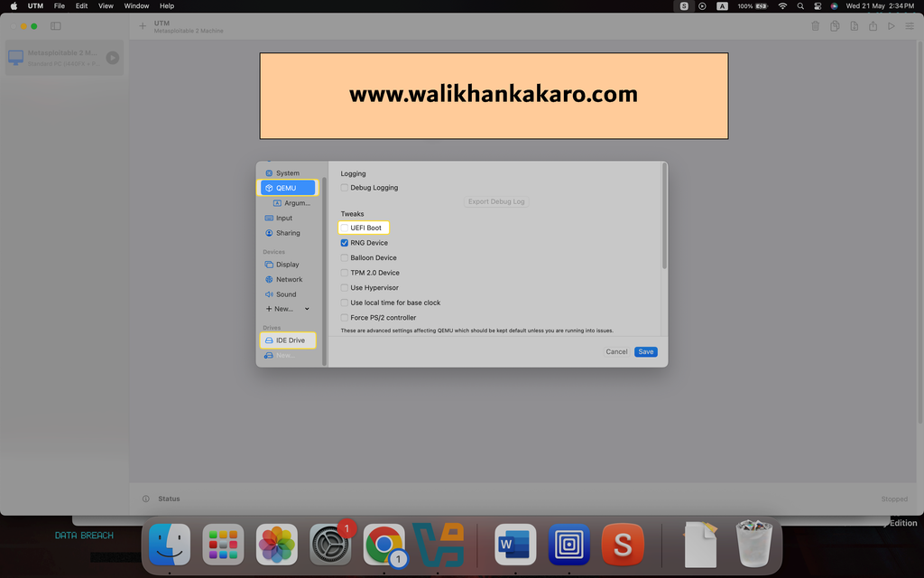Click the edit settings sliders toolbar icon
Image resolution: width=924 pixels, height=578 pixels.
click(910, 26)
